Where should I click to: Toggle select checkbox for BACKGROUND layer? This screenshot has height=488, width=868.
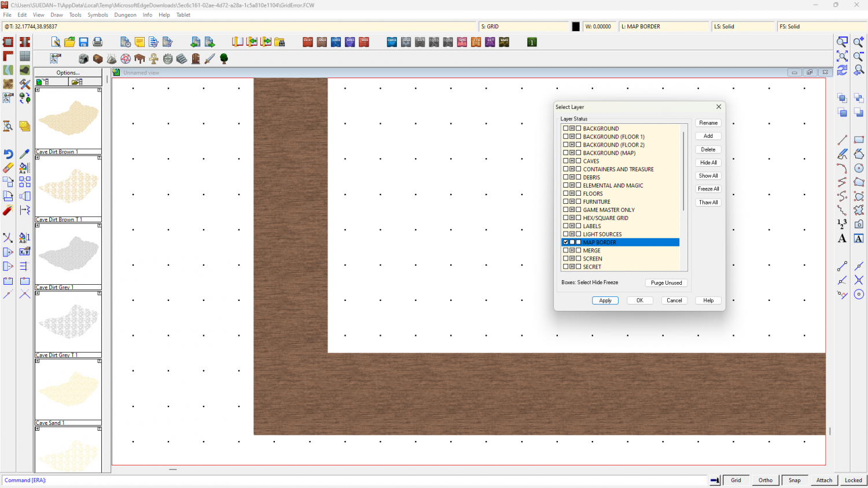tap(566, 129)
